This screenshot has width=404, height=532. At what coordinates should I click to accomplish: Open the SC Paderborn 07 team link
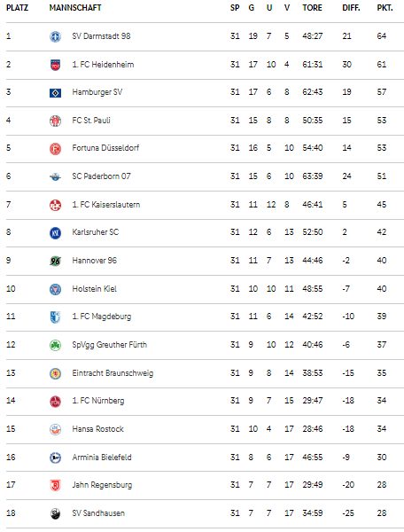(101, 176)
